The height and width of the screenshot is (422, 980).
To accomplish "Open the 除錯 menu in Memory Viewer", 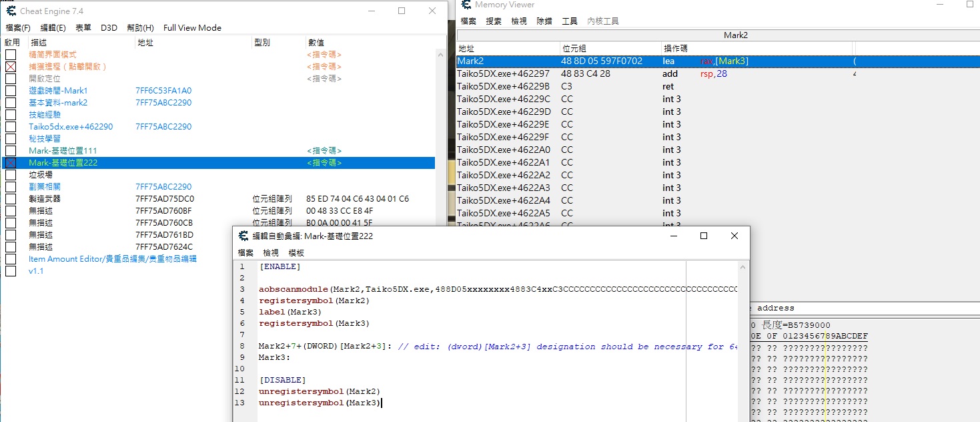I will point(544,21).
